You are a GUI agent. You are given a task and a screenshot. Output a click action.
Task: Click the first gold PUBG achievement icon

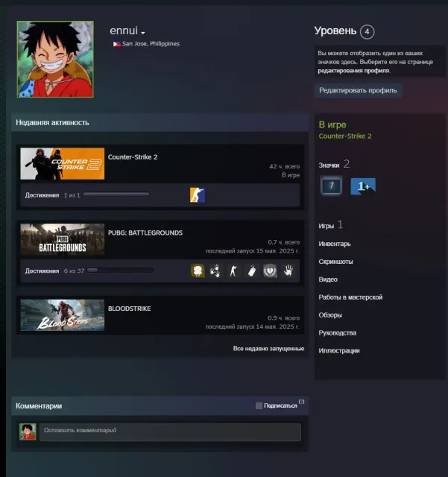click(x=198, y=271)
